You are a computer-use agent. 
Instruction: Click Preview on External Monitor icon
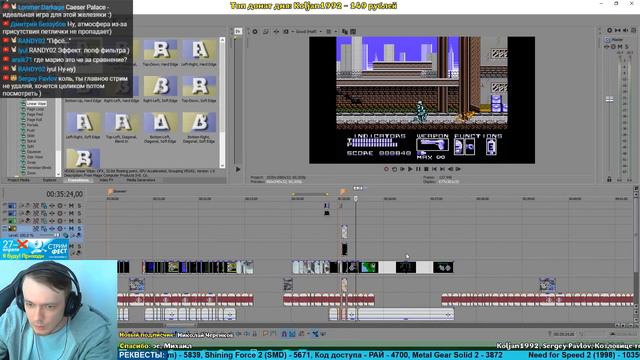click(x=266, y=31)
